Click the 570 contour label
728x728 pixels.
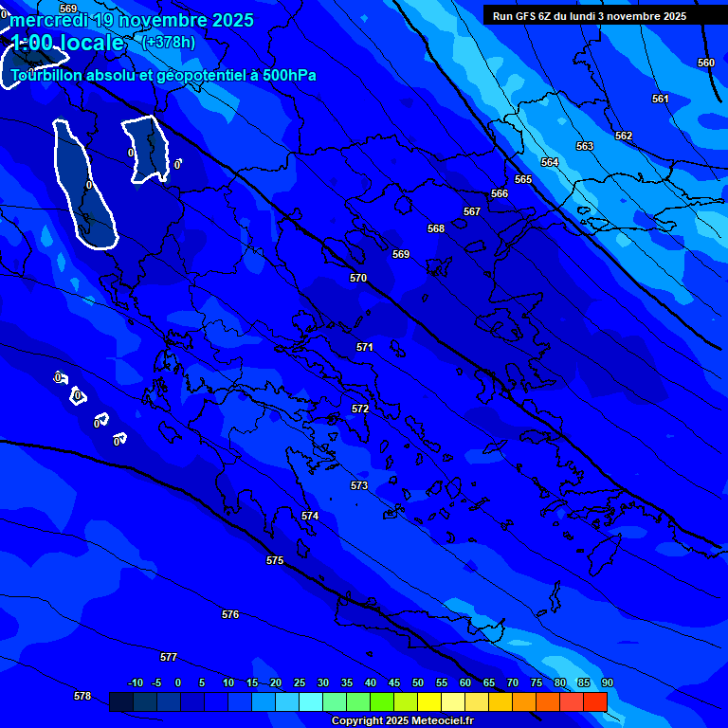click(x=357, y=278)
